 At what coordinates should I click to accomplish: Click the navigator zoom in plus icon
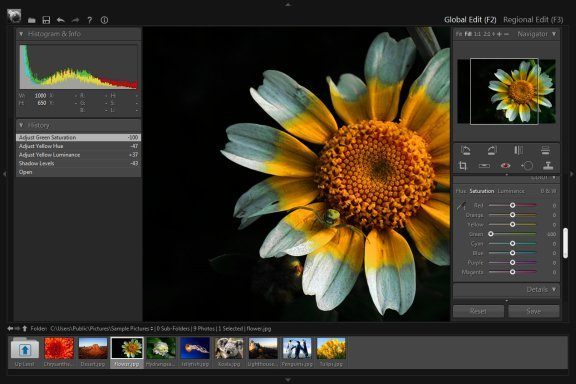pos(499,34)
